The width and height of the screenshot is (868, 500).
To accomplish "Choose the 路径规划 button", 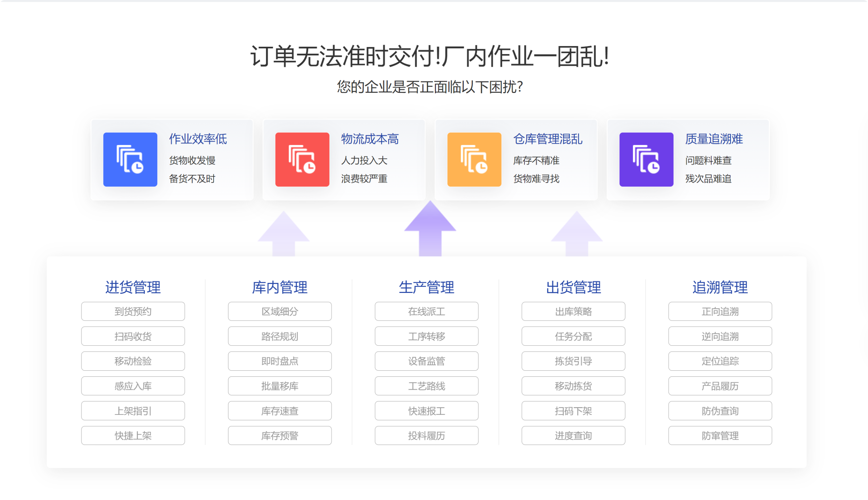I will coord(280,336).
